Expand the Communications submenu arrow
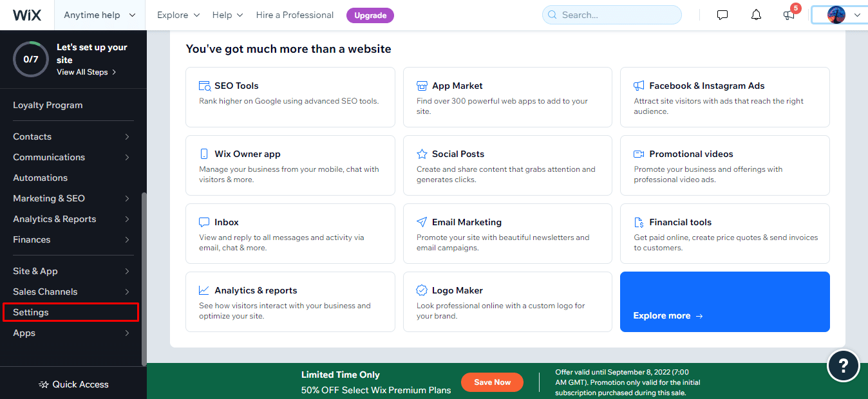This screenshot has height=399, width=868. [x=127, y=157]
